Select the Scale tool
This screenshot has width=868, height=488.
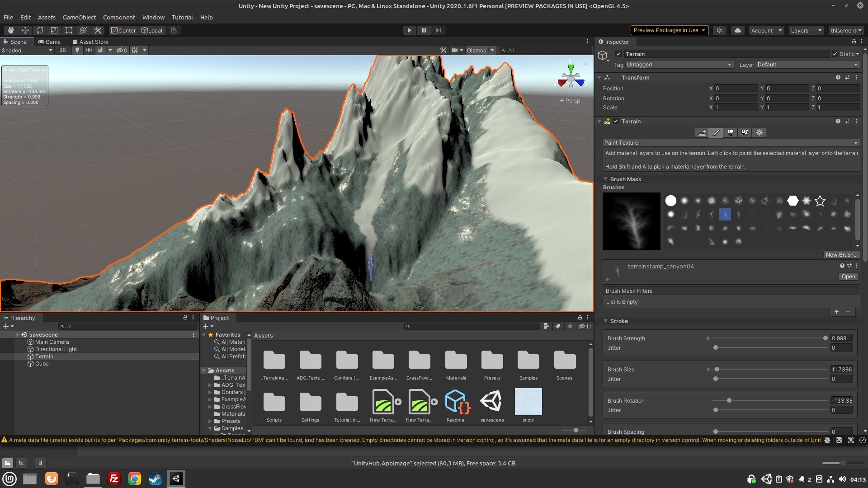(x=54, y=30)
